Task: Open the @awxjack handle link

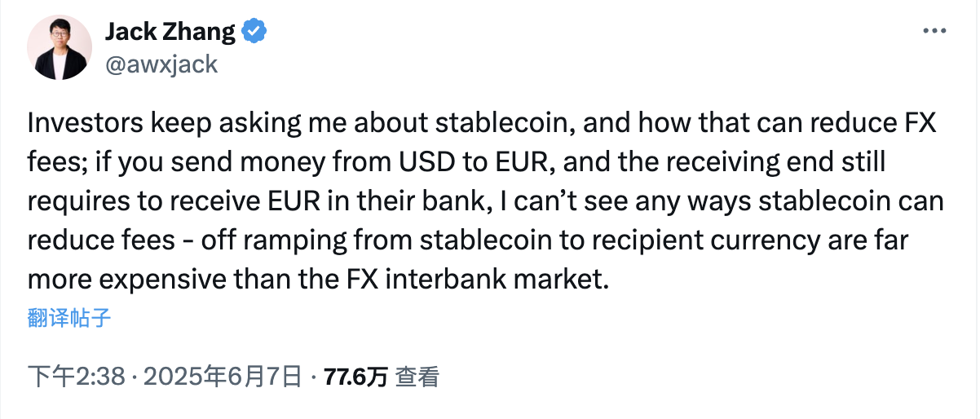Action: coord(161,64)
